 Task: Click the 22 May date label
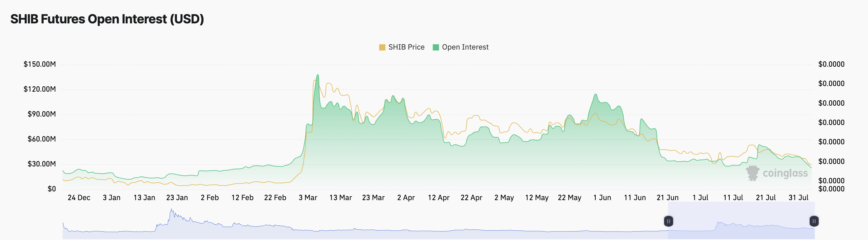point(569,198)
